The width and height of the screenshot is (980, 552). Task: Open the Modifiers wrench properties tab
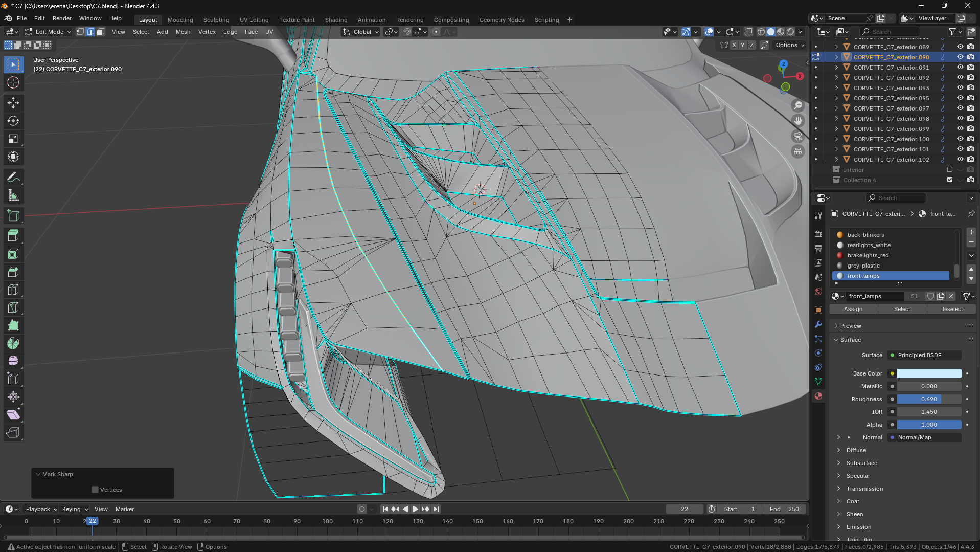[818, 324]
